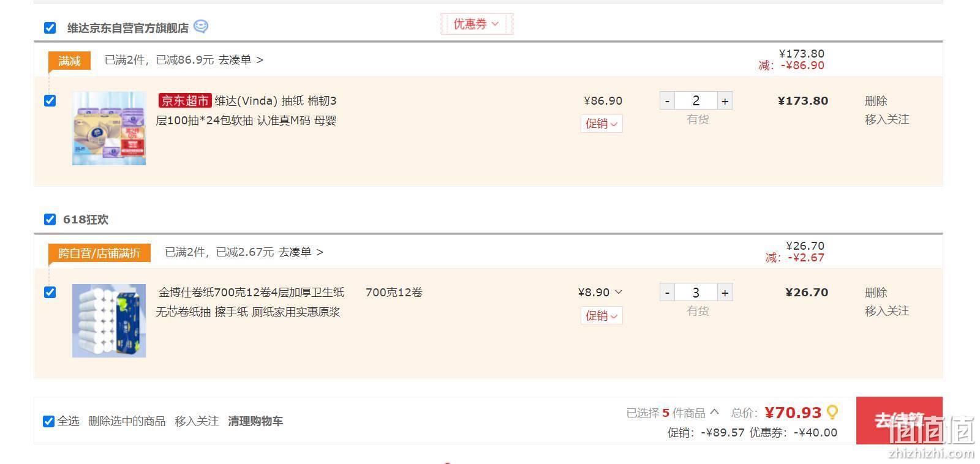Expand price arrow next to ¥8.90

619,292
